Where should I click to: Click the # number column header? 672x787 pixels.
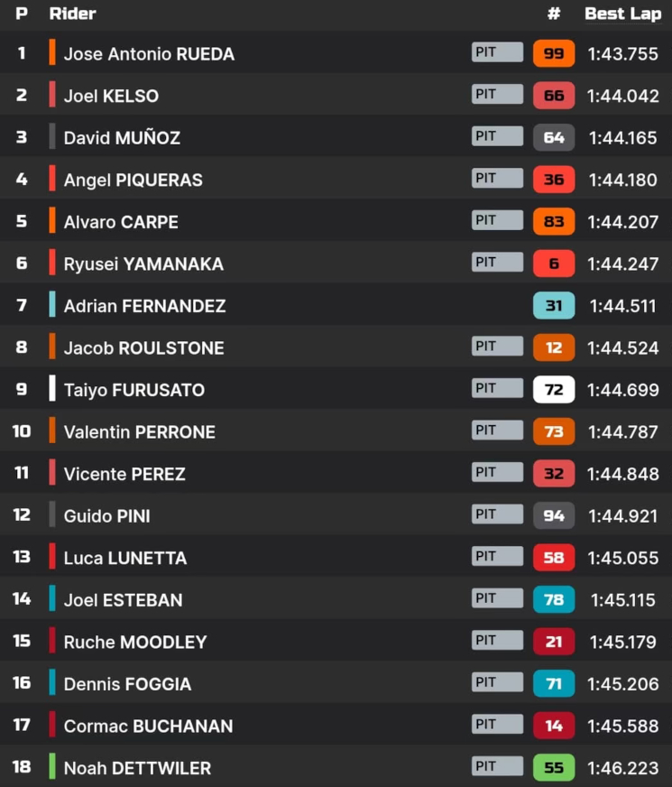click(554, 14)
